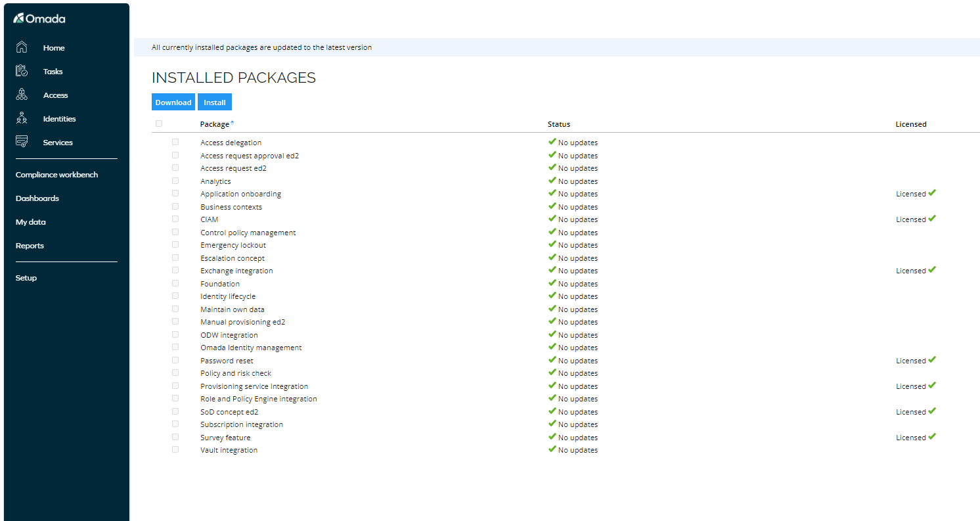
Task: Check the SoD concept ed2 checkbox
Action: click(175, 411)
